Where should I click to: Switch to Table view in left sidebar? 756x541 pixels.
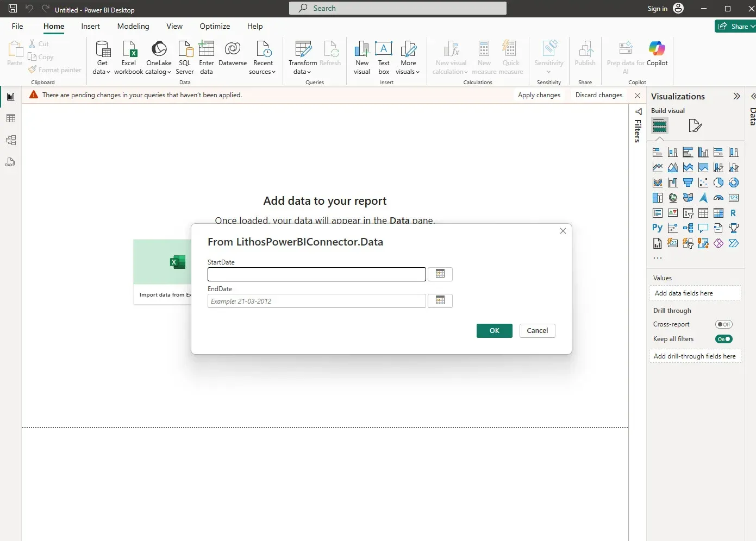coord(11,118)
